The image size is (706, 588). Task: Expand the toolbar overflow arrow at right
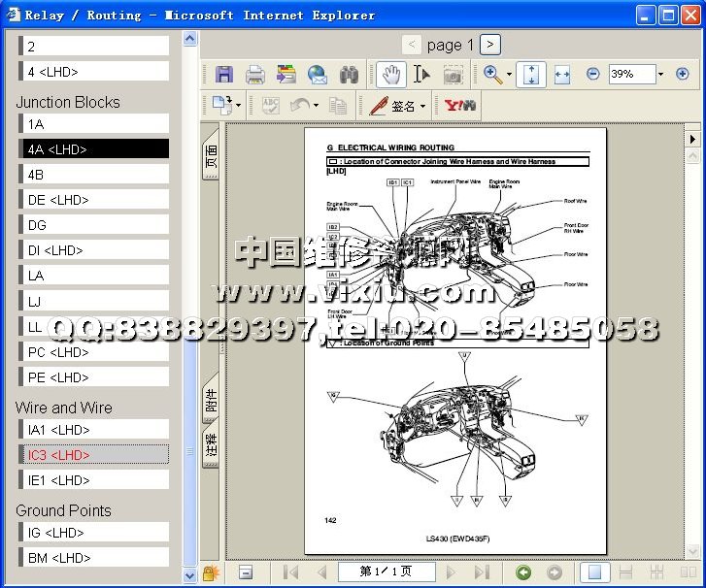[692, 139]
